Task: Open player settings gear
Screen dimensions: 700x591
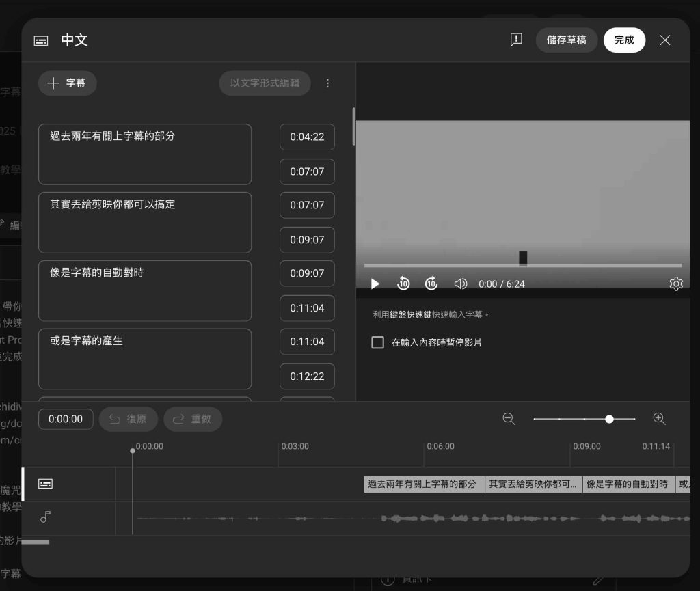Action: pos(675,284)
